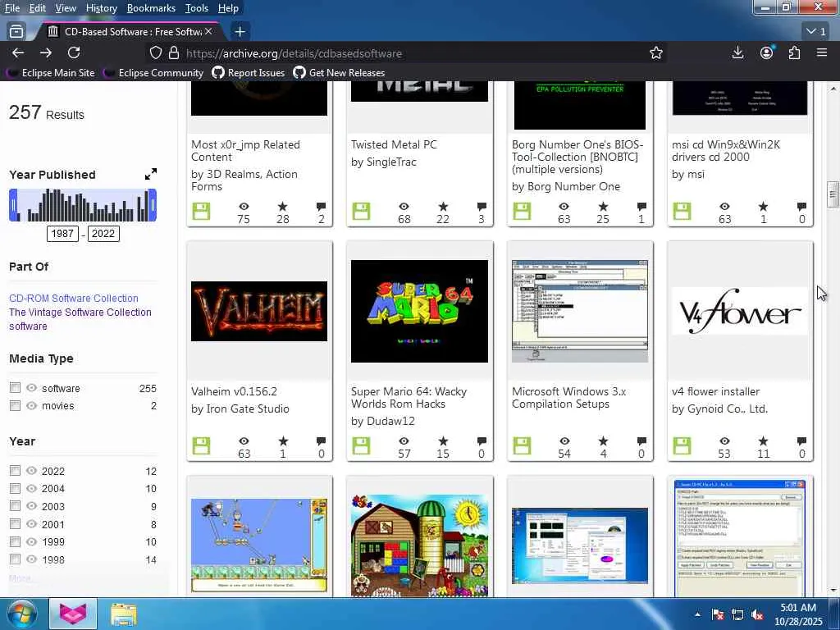840x630 pixels.
Task: Check the 2022 year filter checkbox
Action: 15,471
